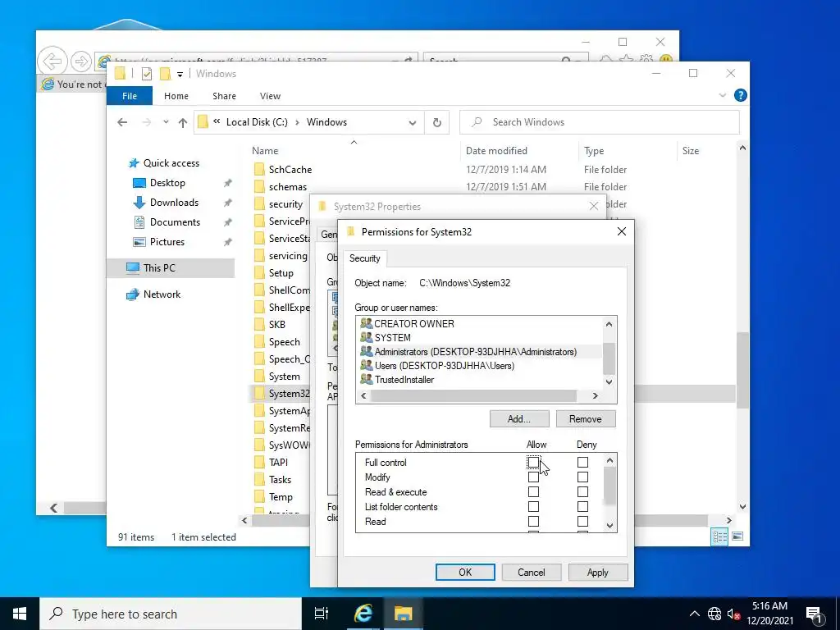Open Task View from taskbar
The height and width of the screenshot is (630, 840).
pos(322,614)
